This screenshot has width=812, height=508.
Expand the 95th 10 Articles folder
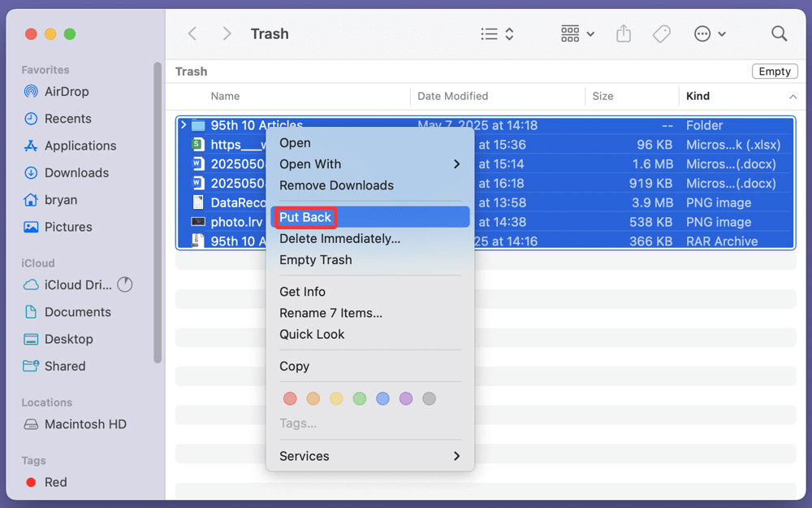coord(184,125)
